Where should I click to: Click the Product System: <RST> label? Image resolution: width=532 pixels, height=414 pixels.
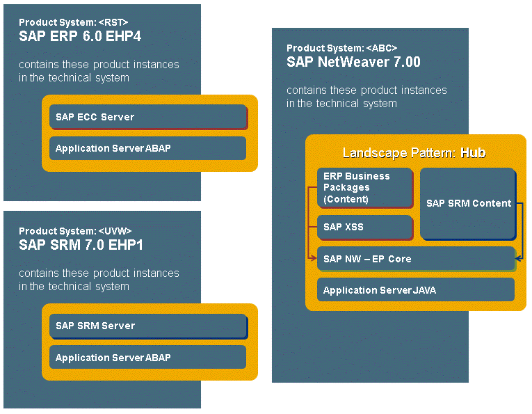click(74, 22)
